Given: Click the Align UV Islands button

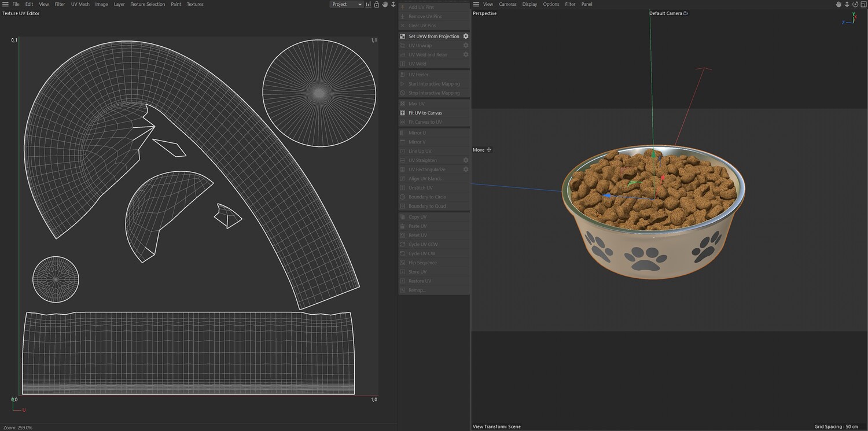Looking at the screenshot, I should 434,179.
